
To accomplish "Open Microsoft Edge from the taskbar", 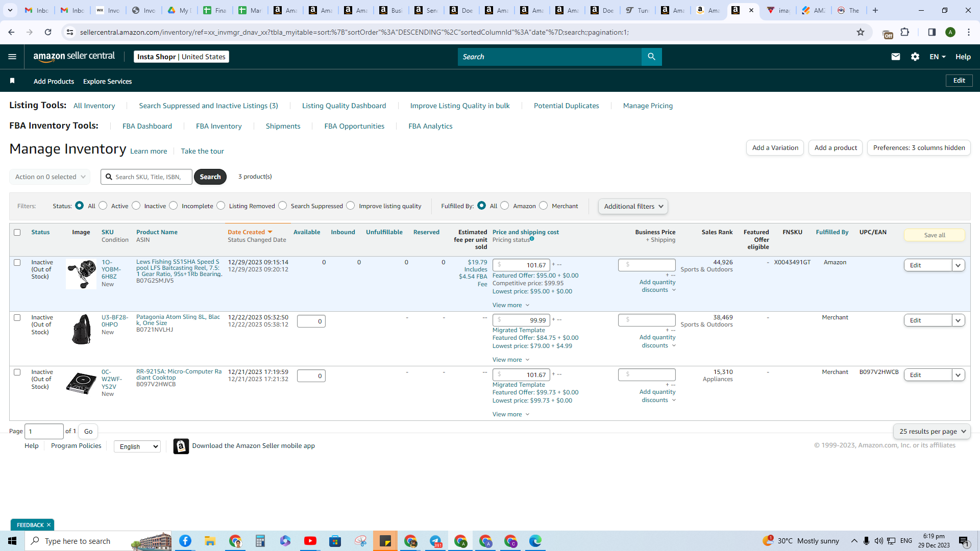I will pyautogui.click(x=535, y=541).
